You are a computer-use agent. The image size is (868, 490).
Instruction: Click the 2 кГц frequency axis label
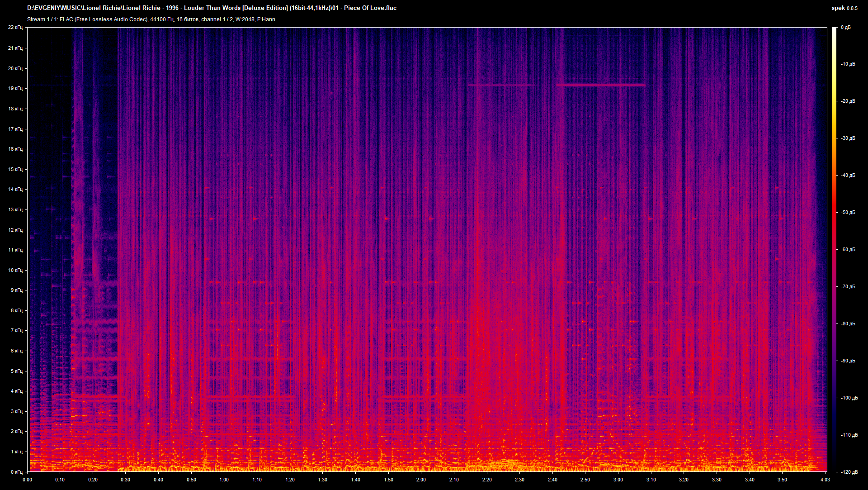pyautogui.click(x=17, y=431)
